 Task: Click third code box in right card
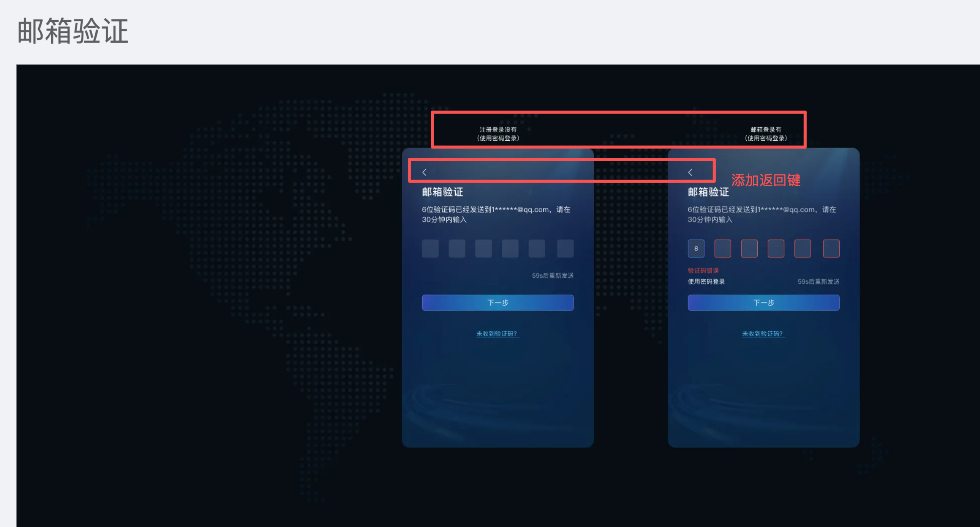(749, 249)
